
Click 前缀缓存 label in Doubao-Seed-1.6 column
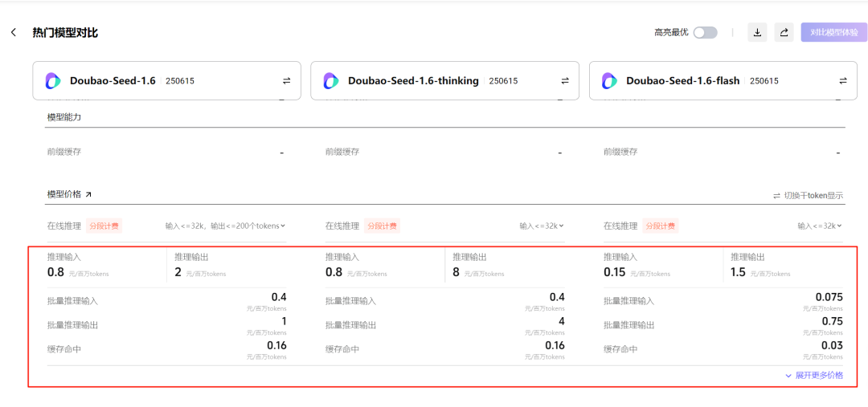click(64, 152)
